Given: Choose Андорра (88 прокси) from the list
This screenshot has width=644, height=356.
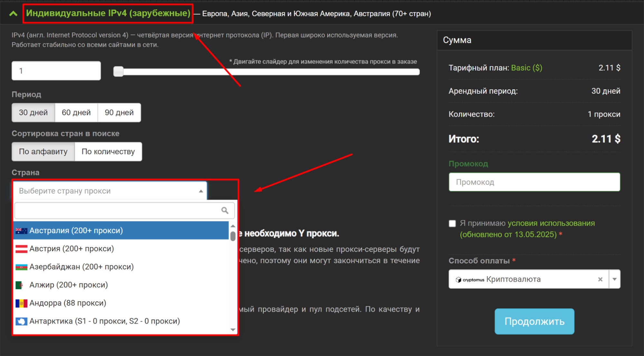Looking at the screenshot, I should [x=68, y=303].
